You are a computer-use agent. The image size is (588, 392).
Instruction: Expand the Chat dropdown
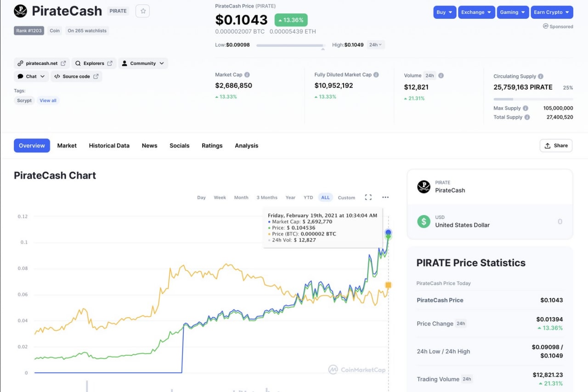click(31, 76)
